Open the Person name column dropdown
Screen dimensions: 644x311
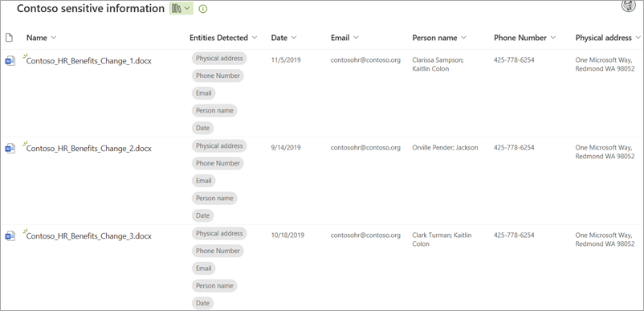(439, 38)
